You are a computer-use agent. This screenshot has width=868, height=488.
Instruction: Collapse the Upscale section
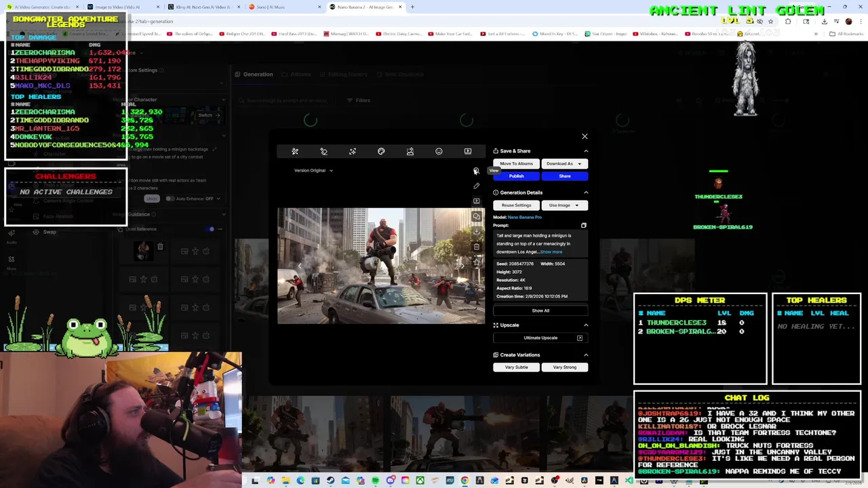point(586,325)
